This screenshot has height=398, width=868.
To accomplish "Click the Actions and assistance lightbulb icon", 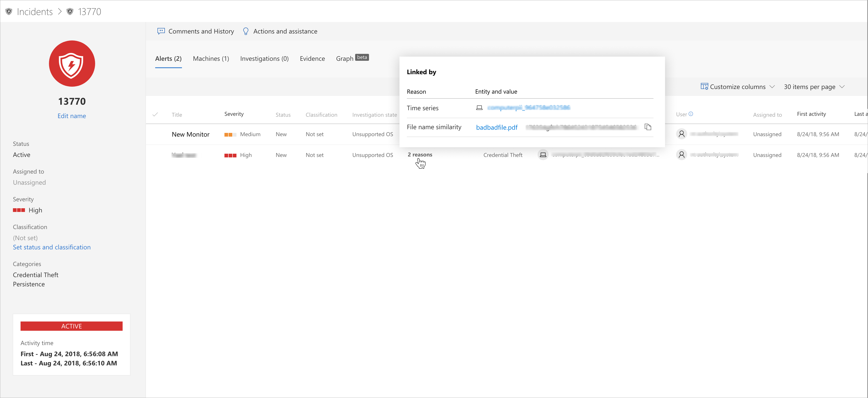I will (x=246, y=31).
